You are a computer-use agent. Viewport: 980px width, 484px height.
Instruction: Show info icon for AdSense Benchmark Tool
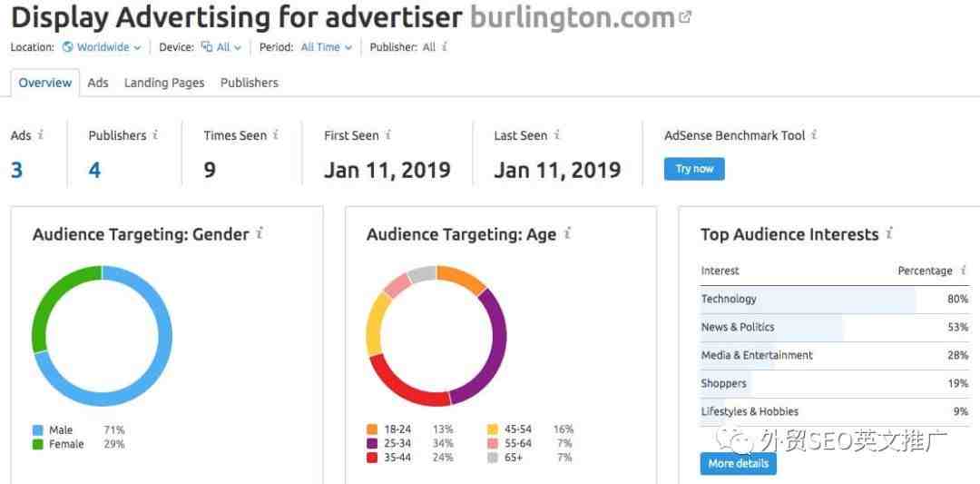click(x=814, y=134)
